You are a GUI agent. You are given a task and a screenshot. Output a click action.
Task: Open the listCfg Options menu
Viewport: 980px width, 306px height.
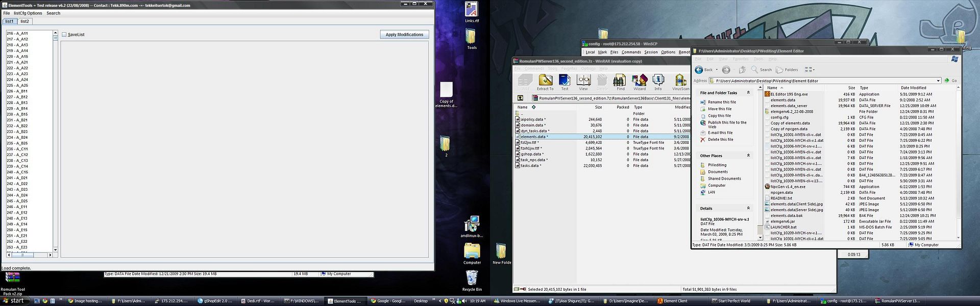pos(28,13)
